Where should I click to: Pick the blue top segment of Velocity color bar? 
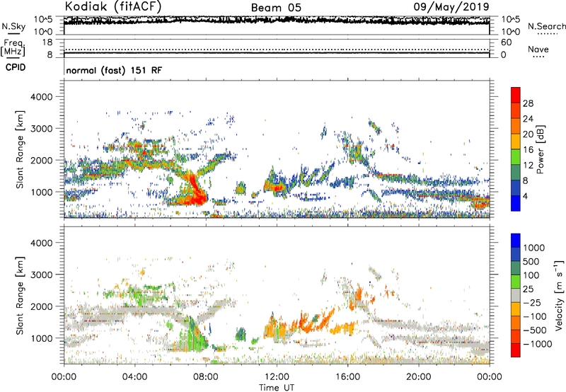[x=516, y=241]
